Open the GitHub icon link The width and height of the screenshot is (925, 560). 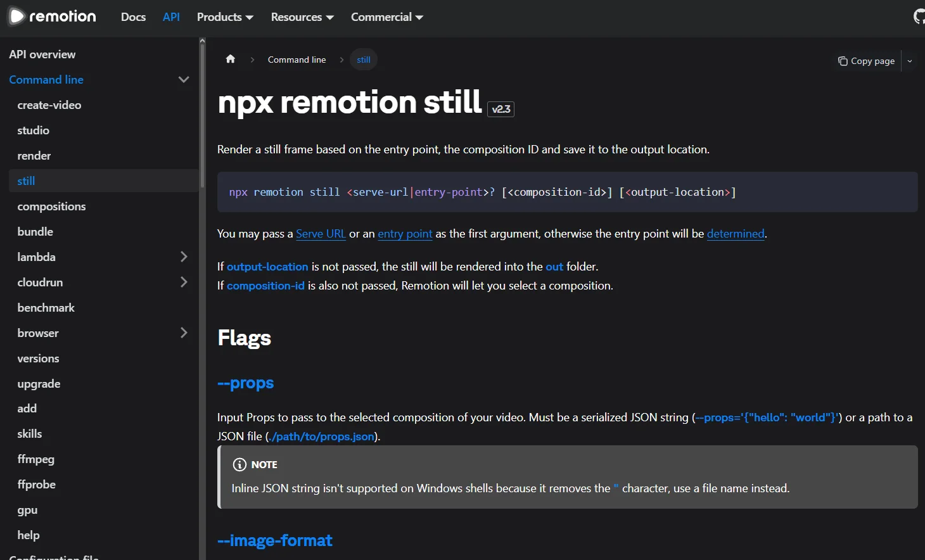[x=919, y=16]
